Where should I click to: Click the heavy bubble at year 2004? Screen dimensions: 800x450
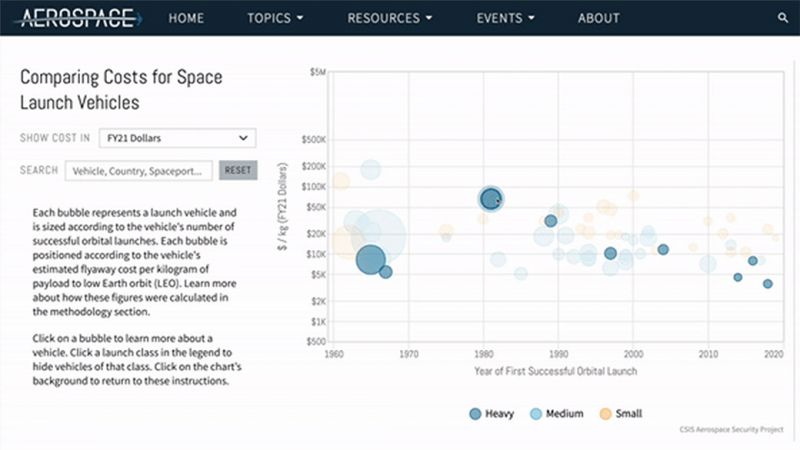pyautogui.click(x=663, y=249)
